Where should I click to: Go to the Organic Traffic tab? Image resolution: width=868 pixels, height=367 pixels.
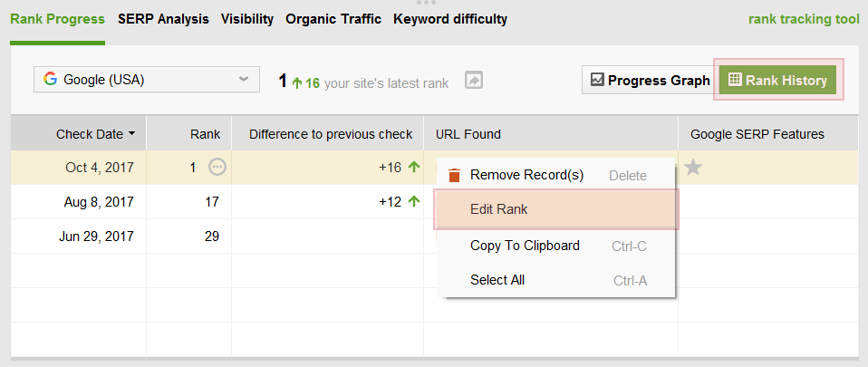tap(333, 19)
